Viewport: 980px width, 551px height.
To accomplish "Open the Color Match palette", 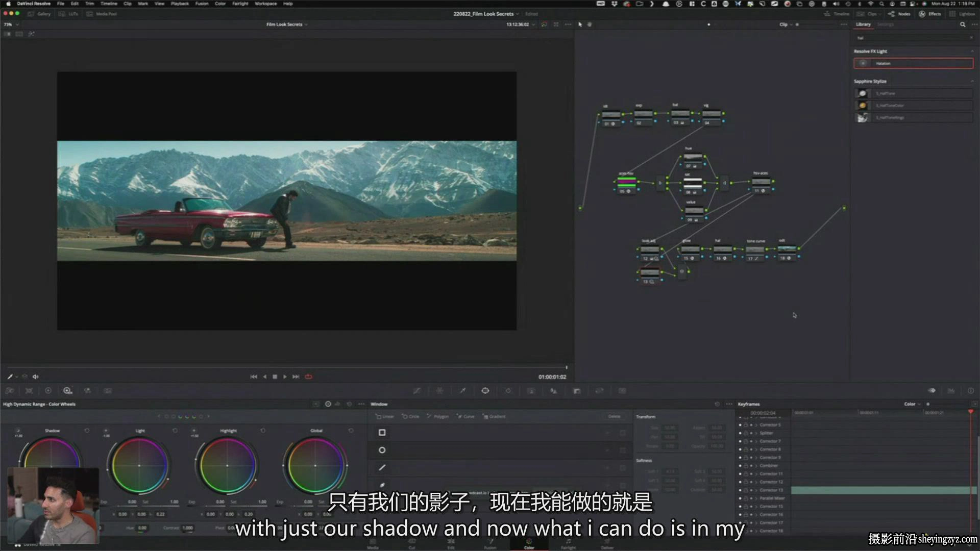I will 29,391.
